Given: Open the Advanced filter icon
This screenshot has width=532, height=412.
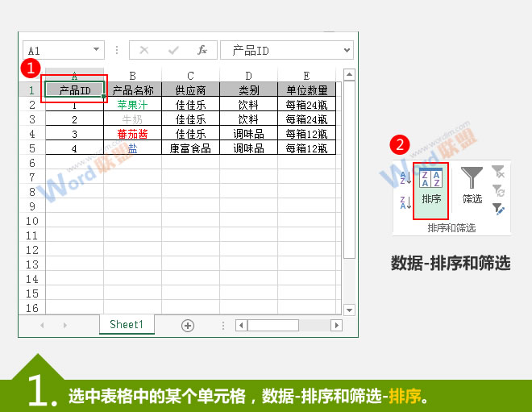Looking at the screenshot, I should click(499, 209).
